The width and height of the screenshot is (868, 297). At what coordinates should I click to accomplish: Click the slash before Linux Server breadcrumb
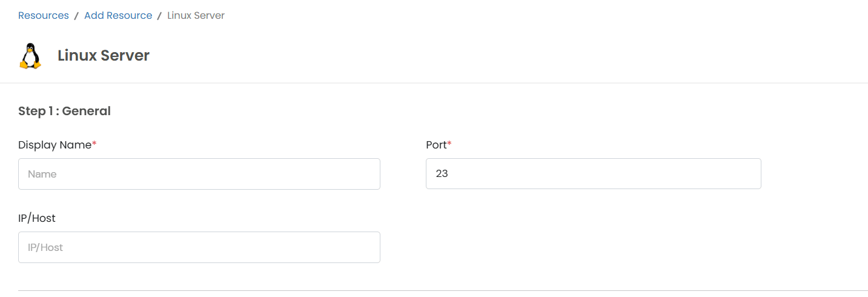(159, 16)
